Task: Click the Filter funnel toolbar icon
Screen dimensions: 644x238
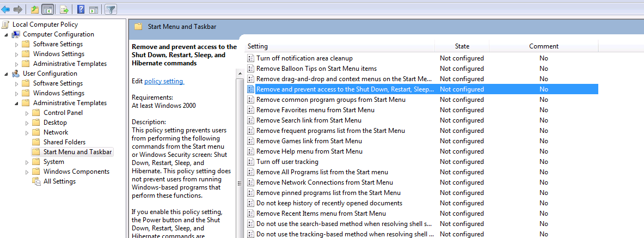Action: 110,9
